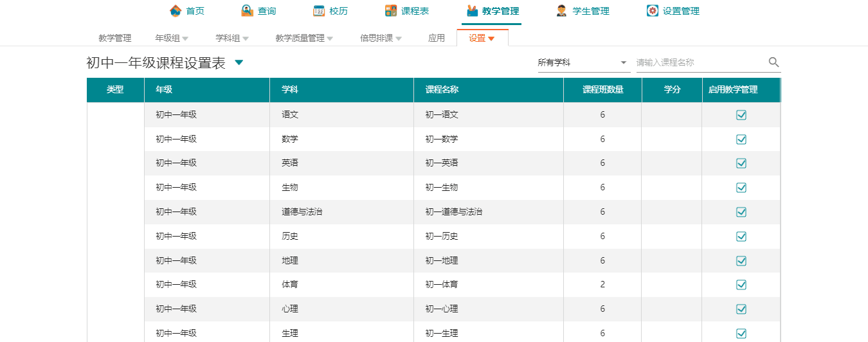Click the 课程名称 column header
This screenshot has height=342, width=868.
coord(489,90)
